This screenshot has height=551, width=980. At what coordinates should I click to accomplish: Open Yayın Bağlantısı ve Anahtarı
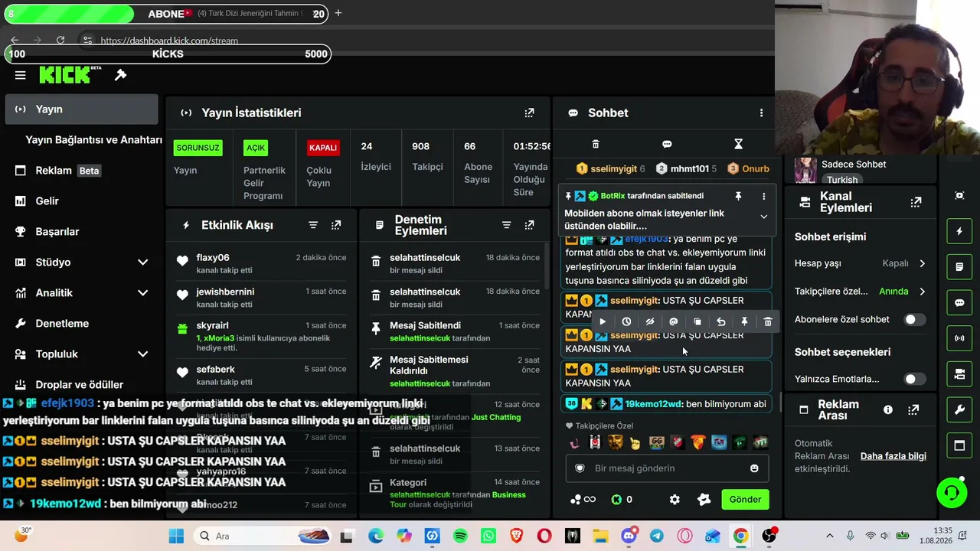(93, 140)
